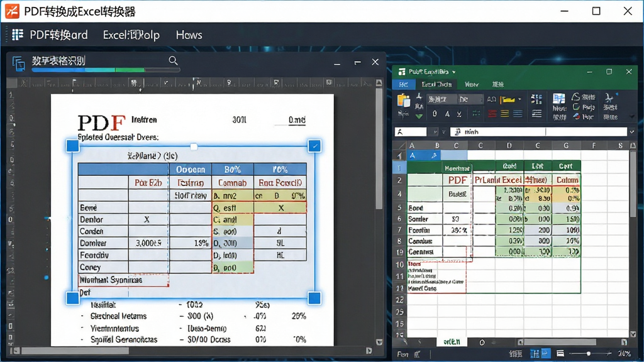
Task: Expand the formula bar chevron at right
Action: pyautogui.click(x=631, y=132)
